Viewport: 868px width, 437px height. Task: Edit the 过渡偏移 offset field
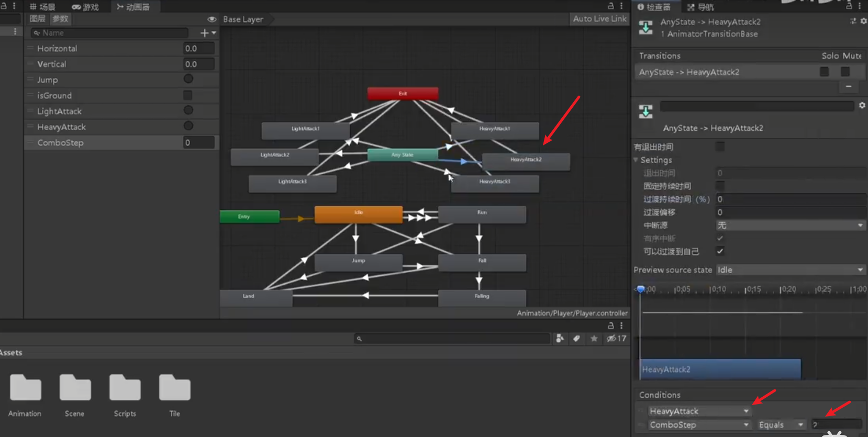pyautogui.click(x=791, y=212)
